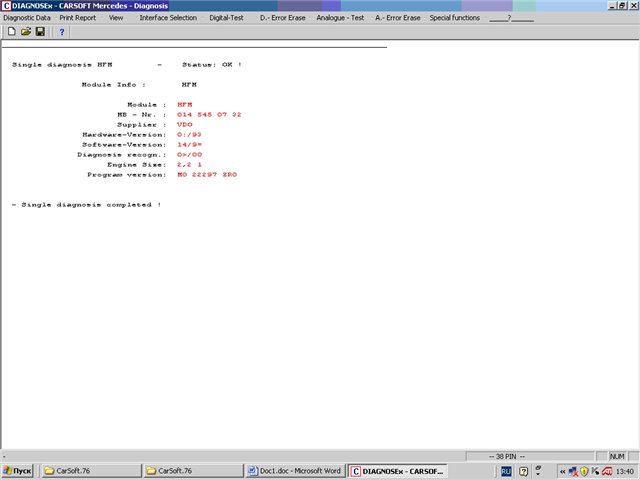This screenshot has width=640, height=480.
Task: Click the DIAGNOSEx title bar app icon
Action: (6, 6)
